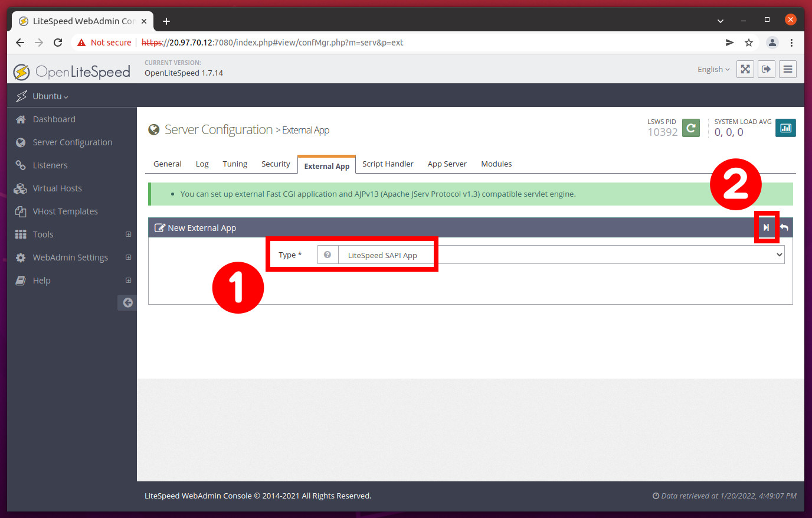Viewport: 812px width, 518px height.
Task: Click the Listeners chain icon
Action: point(21,165)
